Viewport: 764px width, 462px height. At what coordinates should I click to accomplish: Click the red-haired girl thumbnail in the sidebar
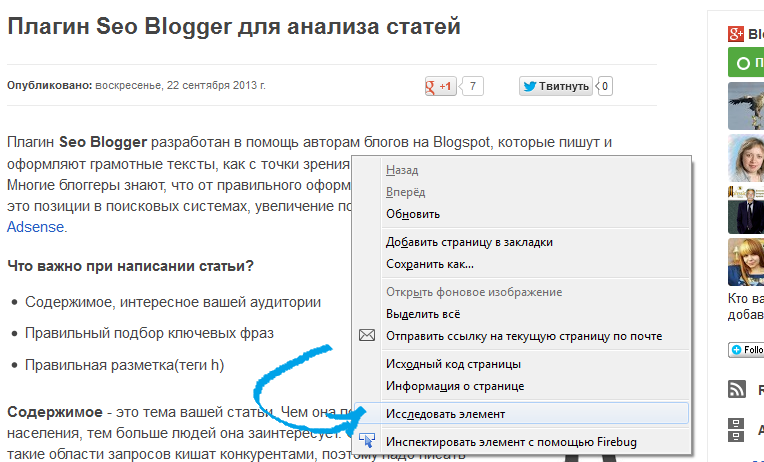pyautogui.click(x=746, y=262)
